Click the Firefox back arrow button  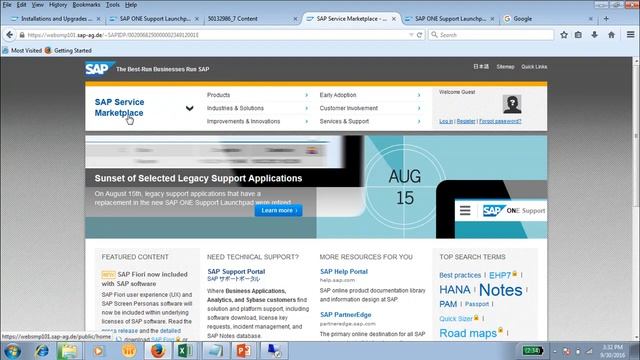[x=9, y=35]
